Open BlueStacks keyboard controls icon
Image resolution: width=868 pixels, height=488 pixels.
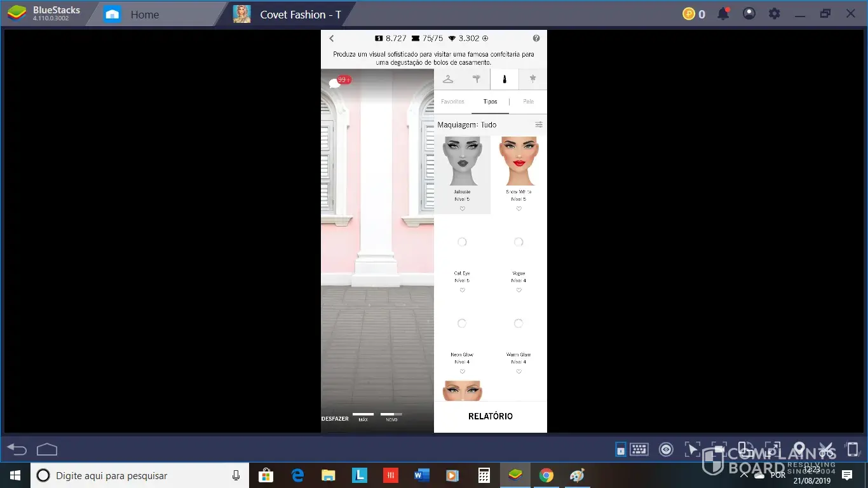(x=639, y=450)
